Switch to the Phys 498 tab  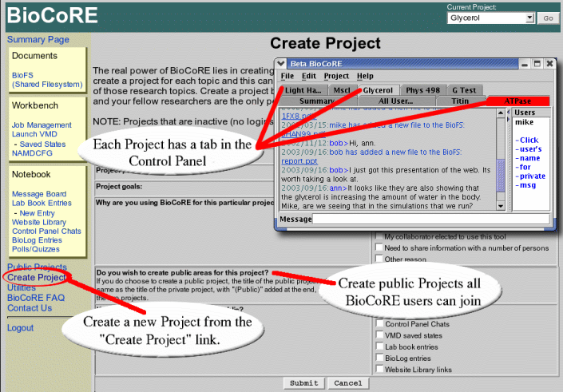tap(424, 89)
